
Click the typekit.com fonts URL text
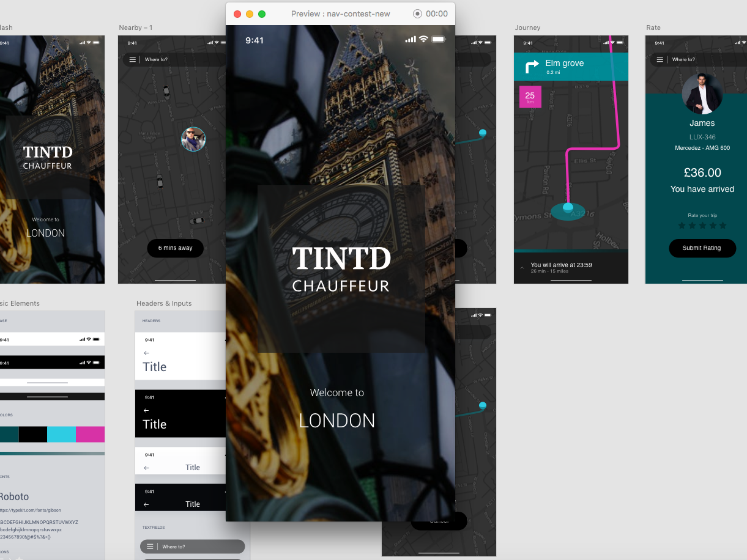click(x=31, y=510)
